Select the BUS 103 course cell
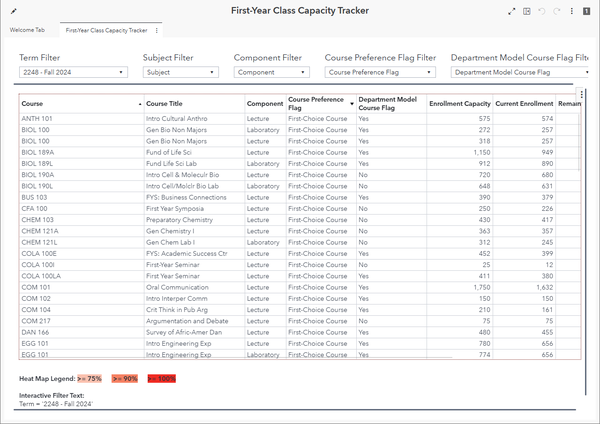Viewport: 600px width, 424px height. click(82, 197)
